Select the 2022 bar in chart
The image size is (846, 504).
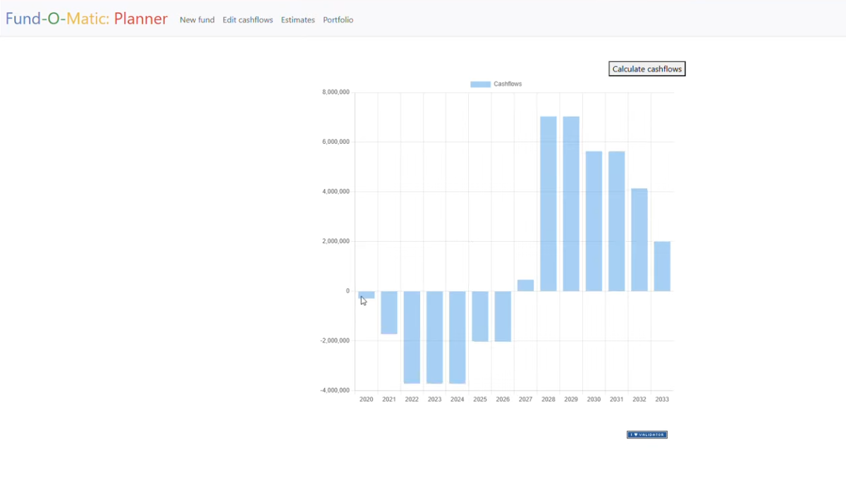(x=412, y=337)
